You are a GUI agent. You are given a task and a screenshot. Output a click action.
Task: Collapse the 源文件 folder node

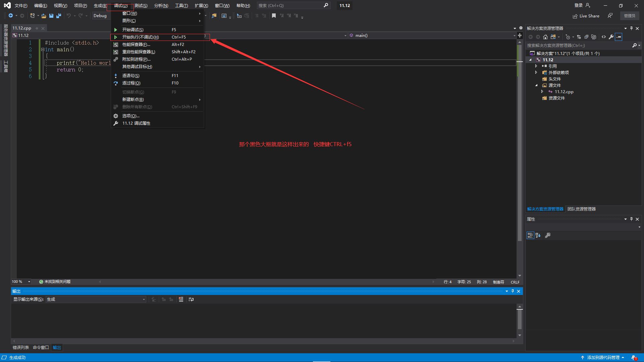536,85
